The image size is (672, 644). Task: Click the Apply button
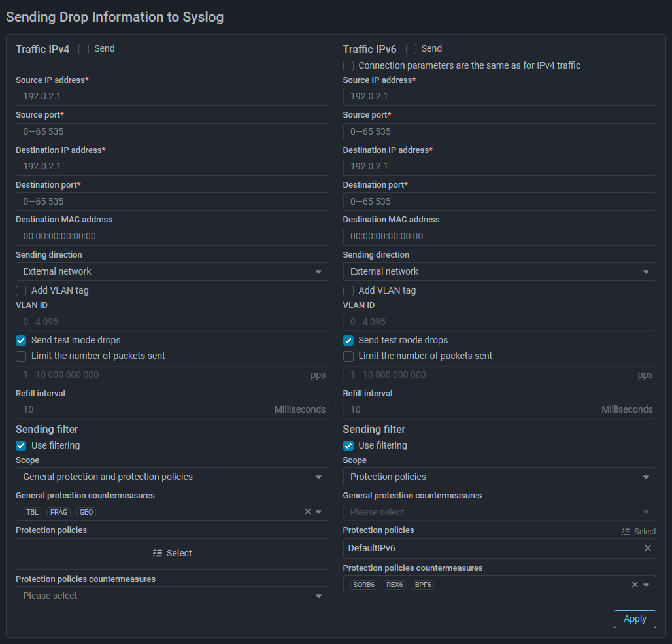pos(634,619)
